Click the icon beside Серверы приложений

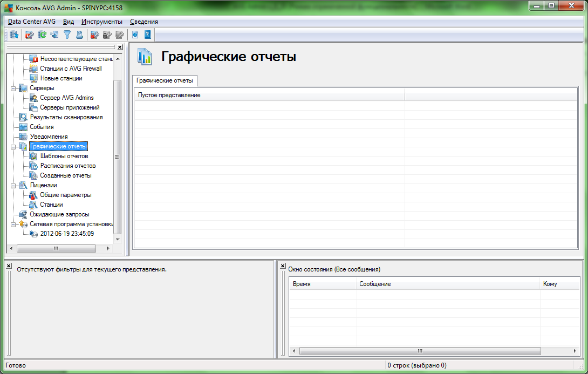[34, 107]
